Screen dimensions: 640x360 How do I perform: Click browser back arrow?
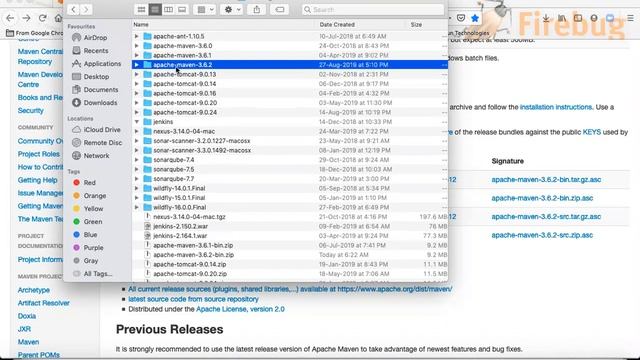[x=10, y=18]
